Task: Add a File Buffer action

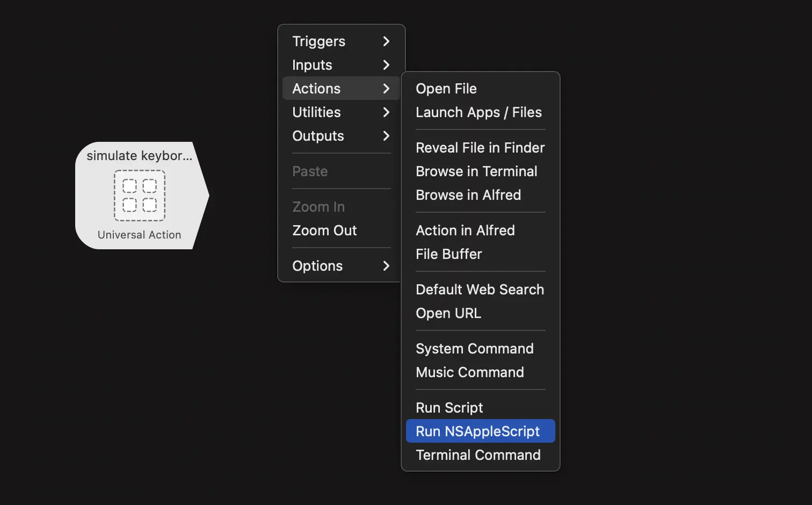Action: tap(481, 254)
